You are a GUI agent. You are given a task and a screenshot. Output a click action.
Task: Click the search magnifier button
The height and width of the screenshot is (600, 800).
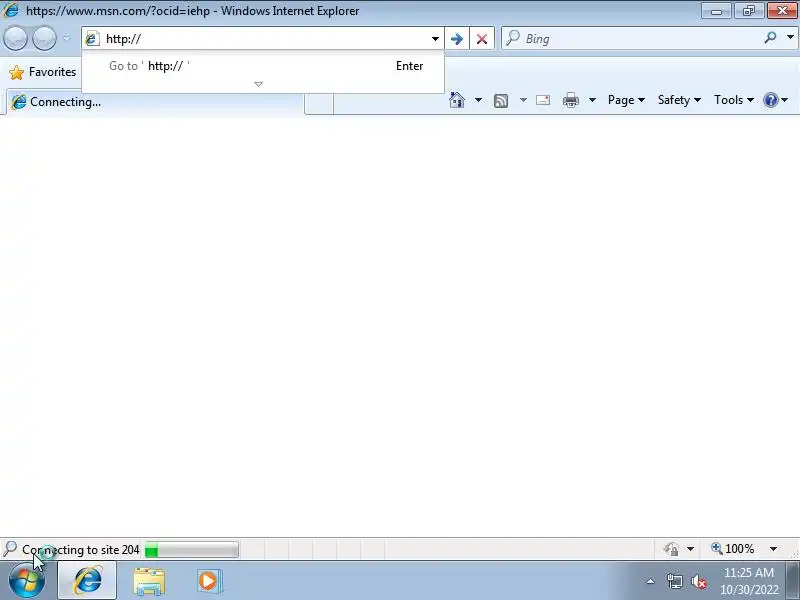[x=770, y=38]
